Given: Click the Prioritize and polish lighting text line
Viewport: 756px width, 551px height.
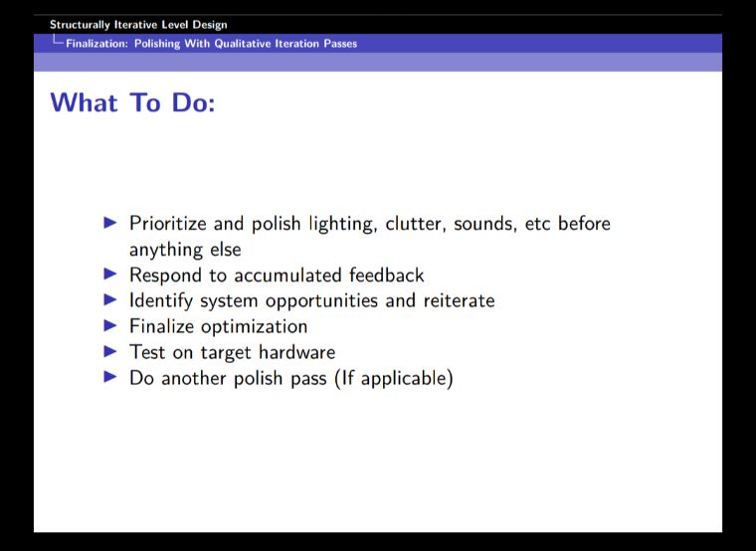Looking at the screenshot, I should coord(369,224).
